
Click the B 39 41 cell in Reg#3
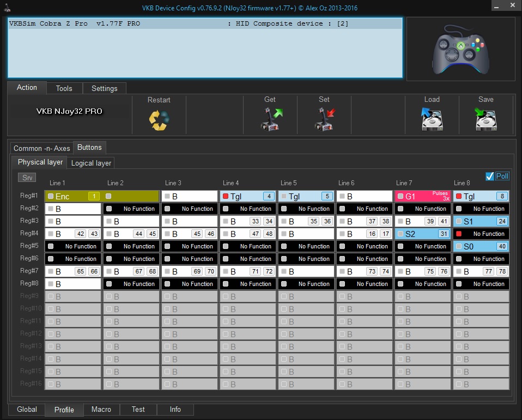422,221
